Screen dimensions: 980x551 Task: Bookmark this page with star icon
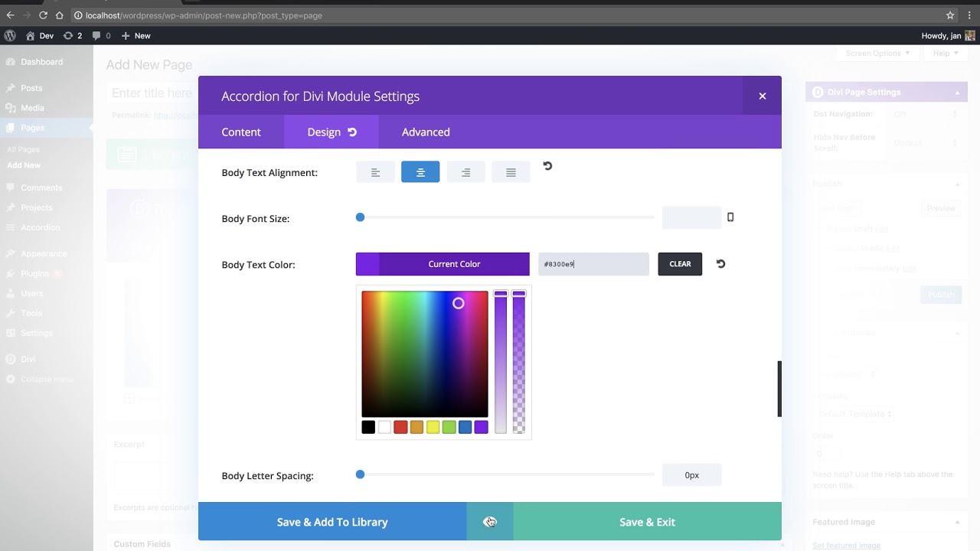950,15
